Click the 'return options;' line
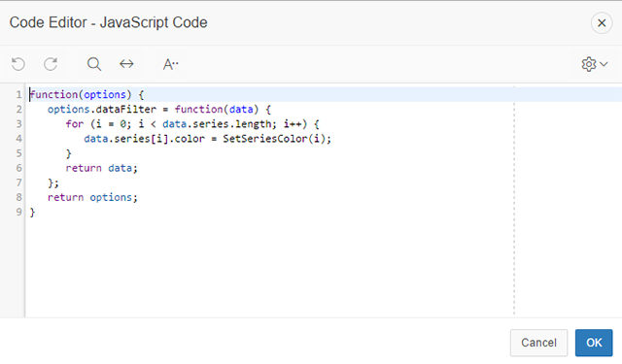 [92, 197]
